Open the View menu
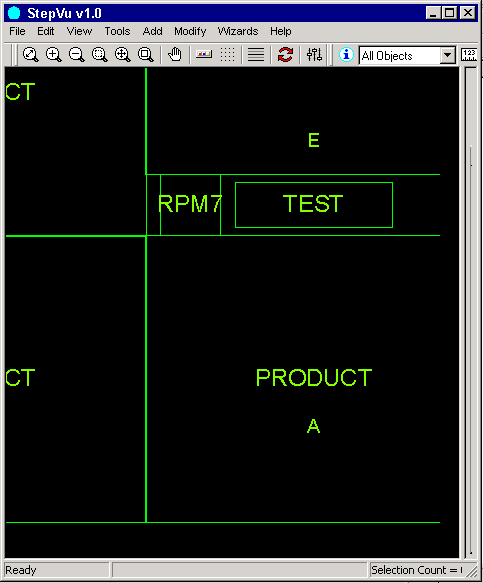 click(x=79, y=31)
